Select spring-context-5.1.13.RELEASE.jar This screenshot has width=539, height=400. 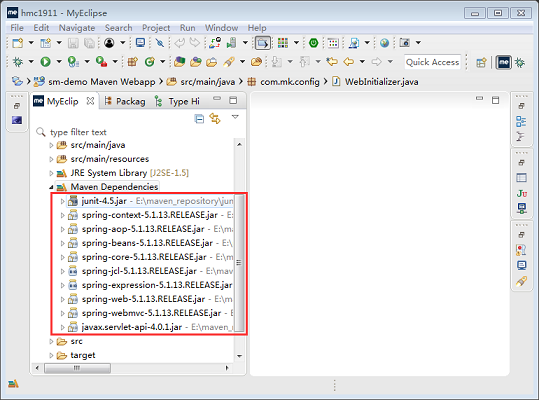click(x=150, y=215)
